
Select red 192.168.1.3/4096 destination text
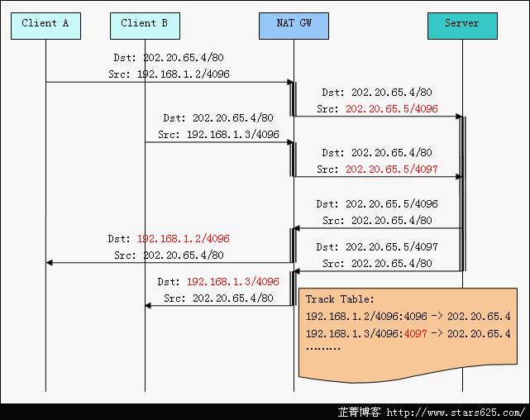coord(232,281)
